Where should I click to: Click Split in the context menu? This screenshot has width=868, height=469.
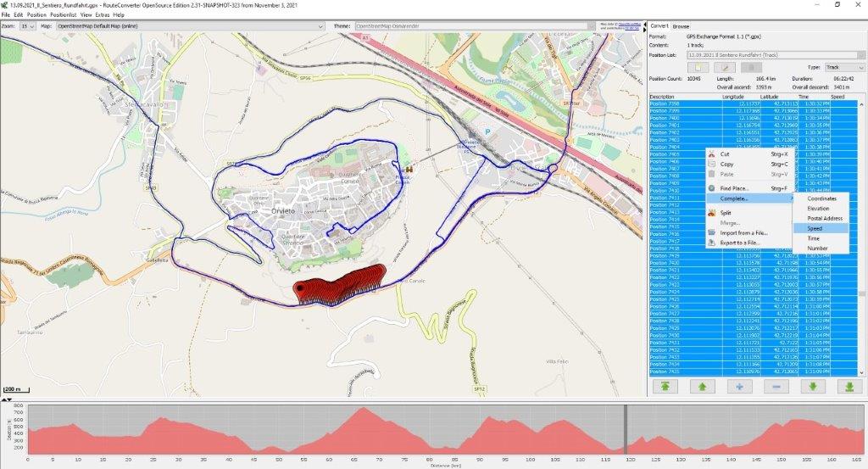(726, 213)
